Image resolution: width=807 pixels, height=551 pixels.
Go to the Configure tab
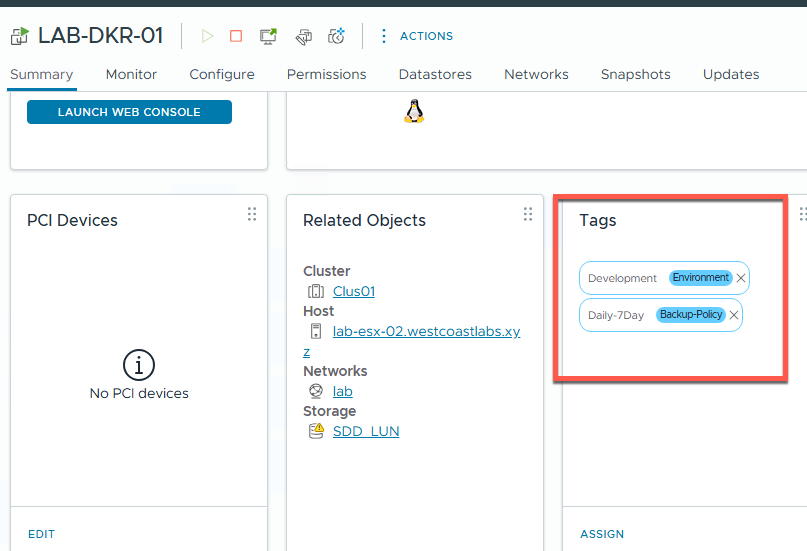pyautogui.click(x=221, y=74)
